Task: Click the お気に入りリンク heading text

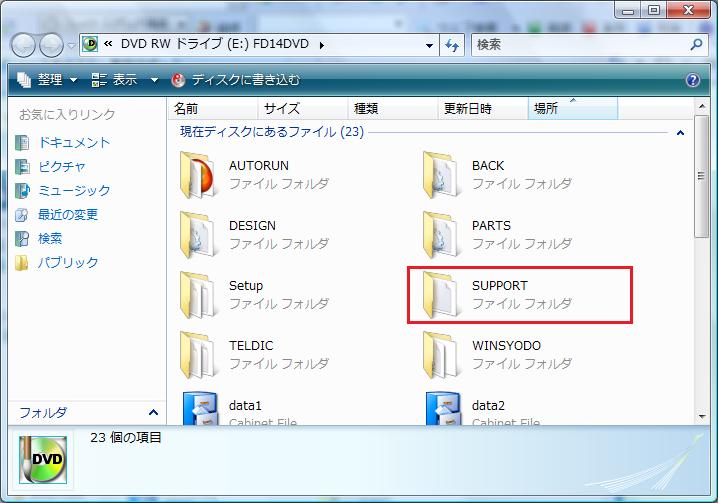Action: point(67,115)
